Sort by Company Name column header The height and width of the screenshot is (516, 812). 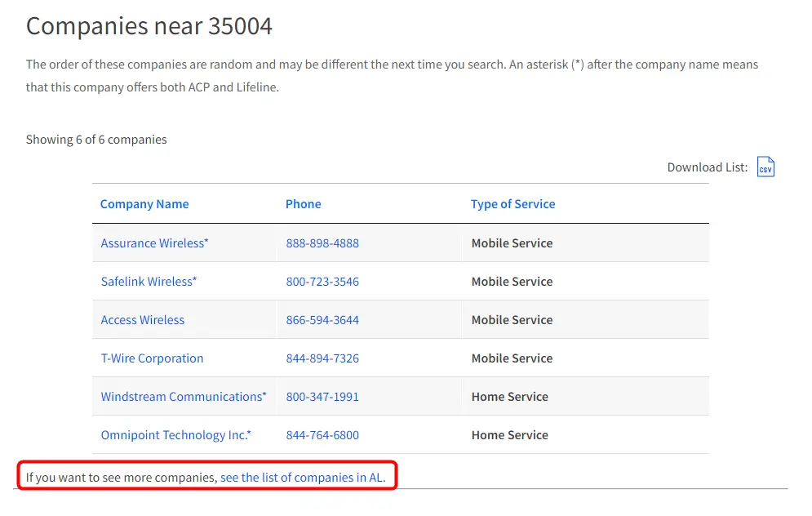click(144, 204)
